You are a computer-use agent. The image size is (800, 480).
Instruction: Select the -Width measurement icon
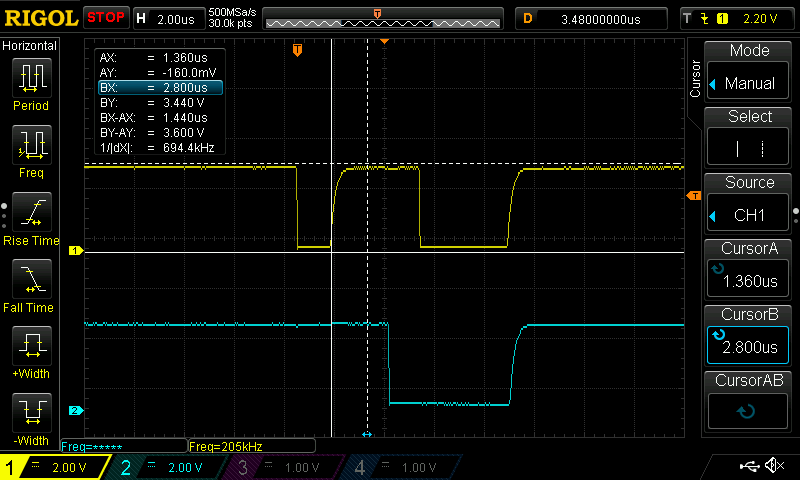click(32, 412)
